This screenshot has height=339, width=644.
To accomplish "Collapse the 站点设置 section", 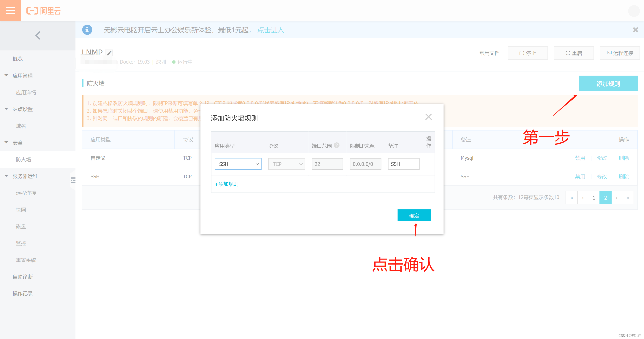I will (x=23, y=109).
